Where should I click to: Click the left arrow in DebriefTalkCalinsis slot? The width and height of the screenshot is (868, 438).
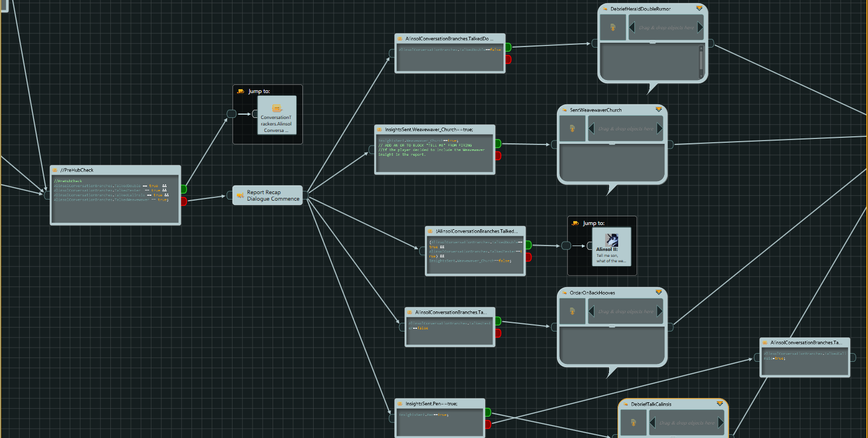pos(653,423)
